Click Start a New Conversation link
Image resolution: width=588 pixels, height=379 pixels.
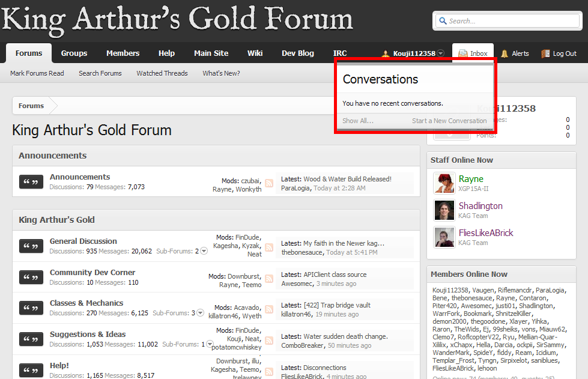(449, 121)
